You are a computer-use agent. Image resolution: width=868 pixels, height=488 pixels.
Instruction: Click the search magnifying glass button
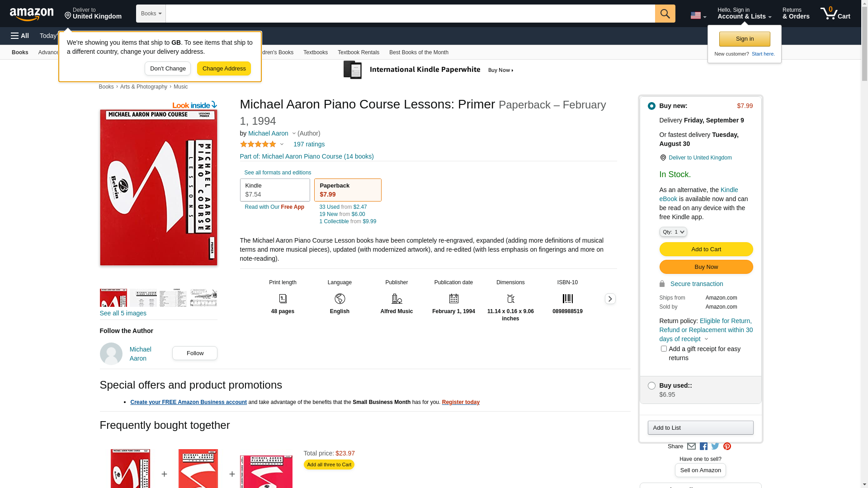[x=665, y=14]
